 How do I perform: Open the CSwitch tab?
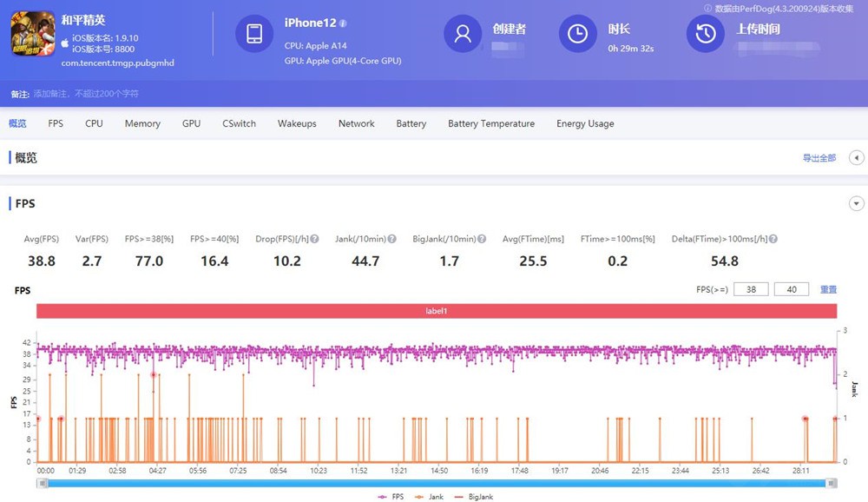pyautogui.click(x=240, y=123)
